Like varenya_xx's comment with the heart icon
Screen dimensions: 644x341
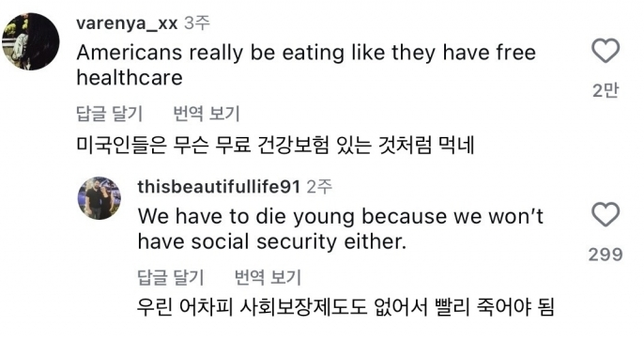point(606,51)
